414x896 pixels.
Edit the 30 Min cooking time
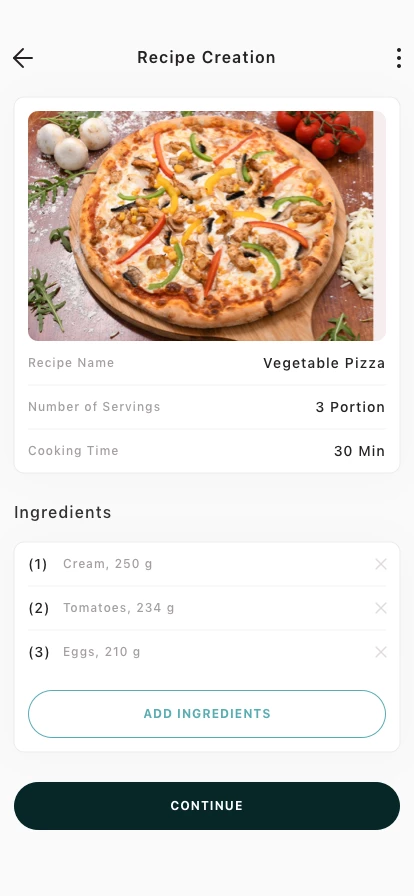click(x=360, y=451)
